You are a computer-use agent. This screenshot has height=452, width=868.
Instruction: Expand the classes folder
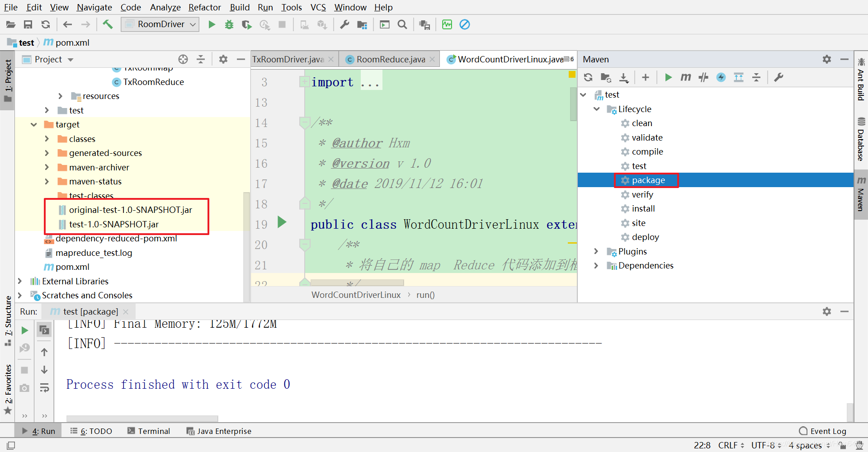[47, 139]
